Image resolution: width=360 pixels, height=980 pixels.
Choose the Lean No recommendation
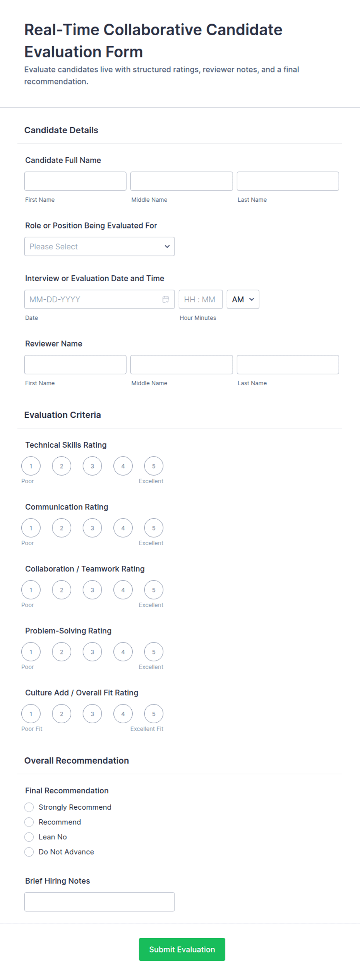pos(29,837)
